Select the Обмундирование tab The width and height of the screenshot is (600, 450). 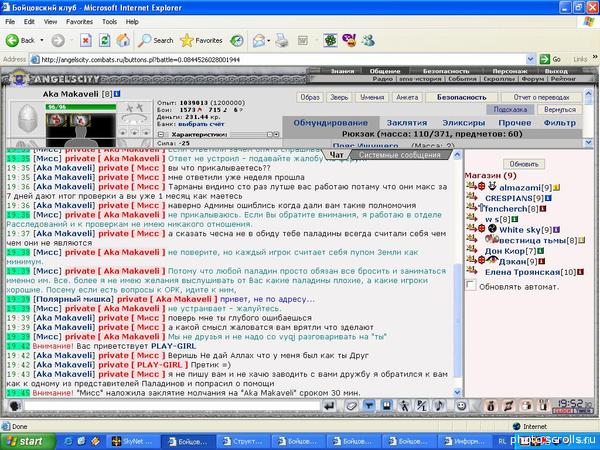click(331, 123)
